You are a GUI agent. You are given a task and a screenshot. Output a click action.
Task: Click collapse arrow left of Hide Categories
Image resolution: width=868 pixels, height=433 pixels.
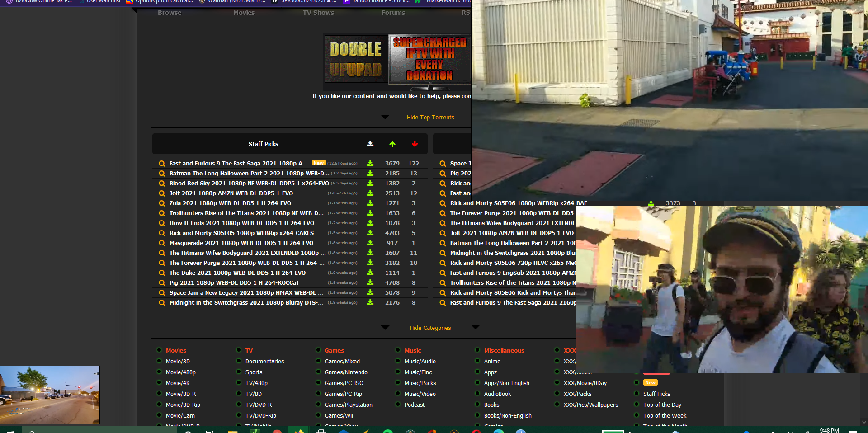click(385, 327)
